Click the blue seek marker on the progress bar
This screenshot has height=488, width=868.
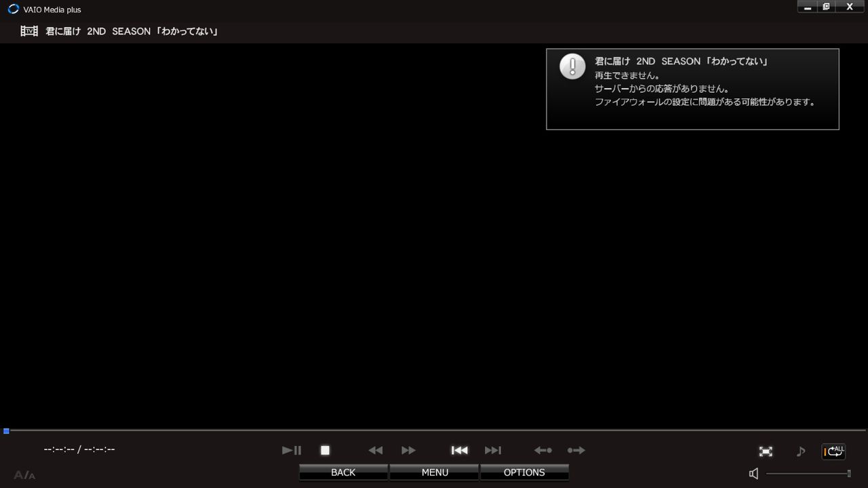tap(5, 430)
